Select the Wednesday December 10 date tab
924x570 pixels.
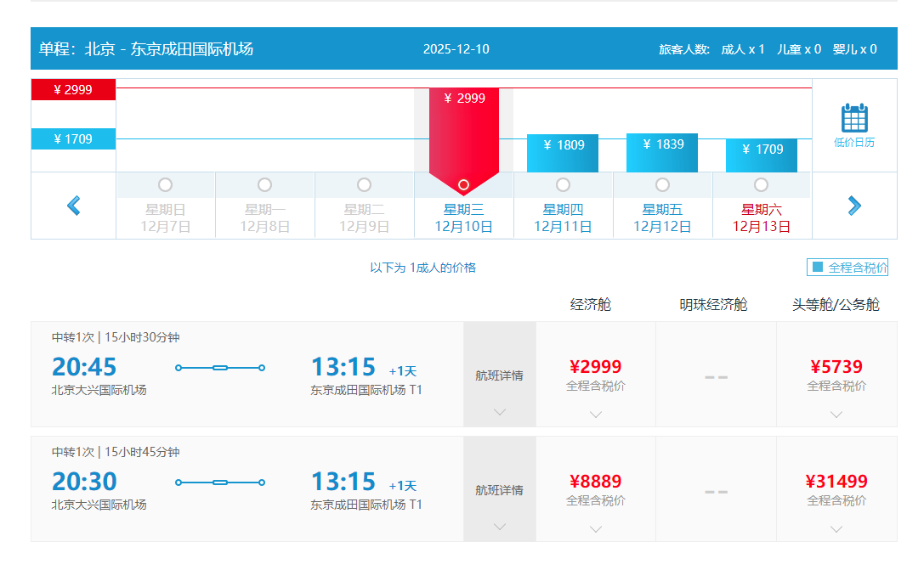tap(463, 218)
